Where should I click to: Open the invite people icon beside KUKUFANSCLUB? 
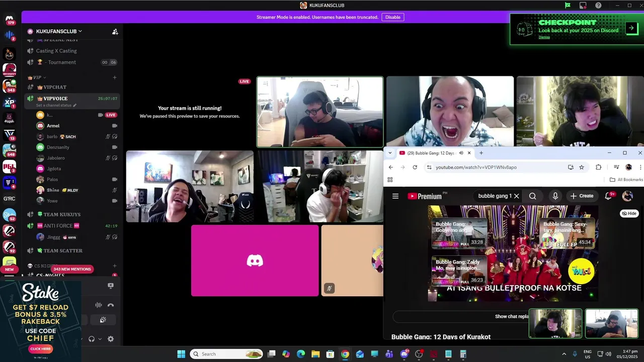(x=115, y=31)
